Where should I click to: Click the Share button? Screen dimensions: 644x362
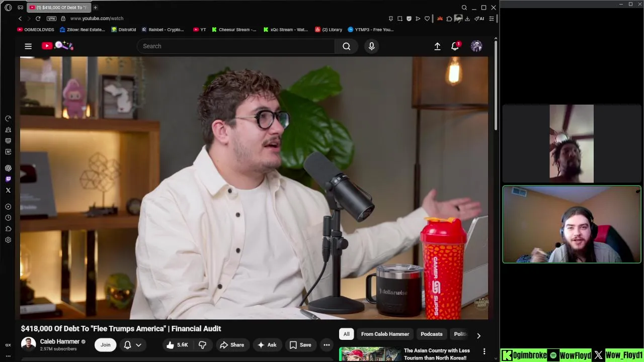point(232,345)
